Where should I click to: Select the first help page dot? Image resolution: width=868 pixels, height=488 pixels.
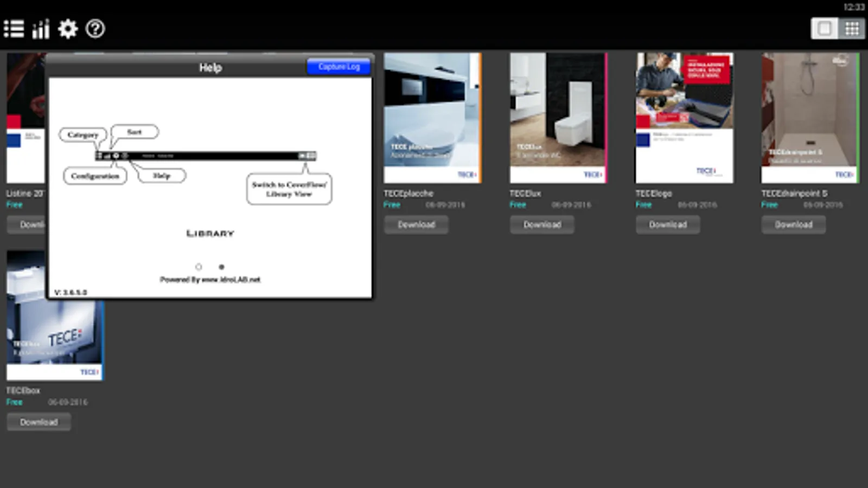[199, 267]
